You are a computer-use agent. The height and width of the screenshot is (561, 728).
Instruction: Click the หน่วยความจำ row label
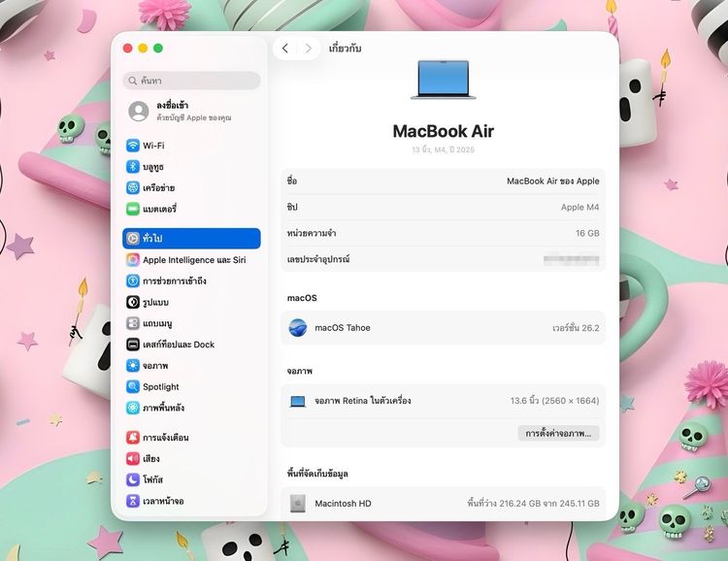pyautogui.click(x=312, y=233)
